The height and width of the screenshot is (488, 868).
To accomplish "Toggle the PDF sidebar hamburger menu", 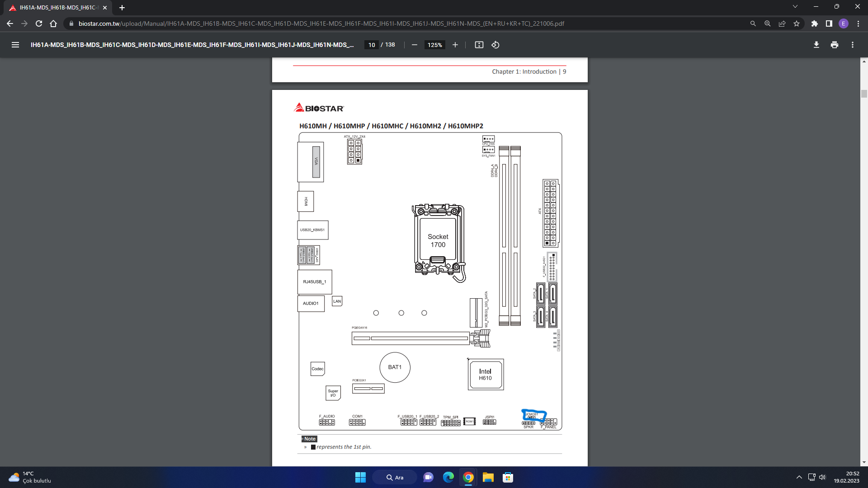I will (15, 45).
